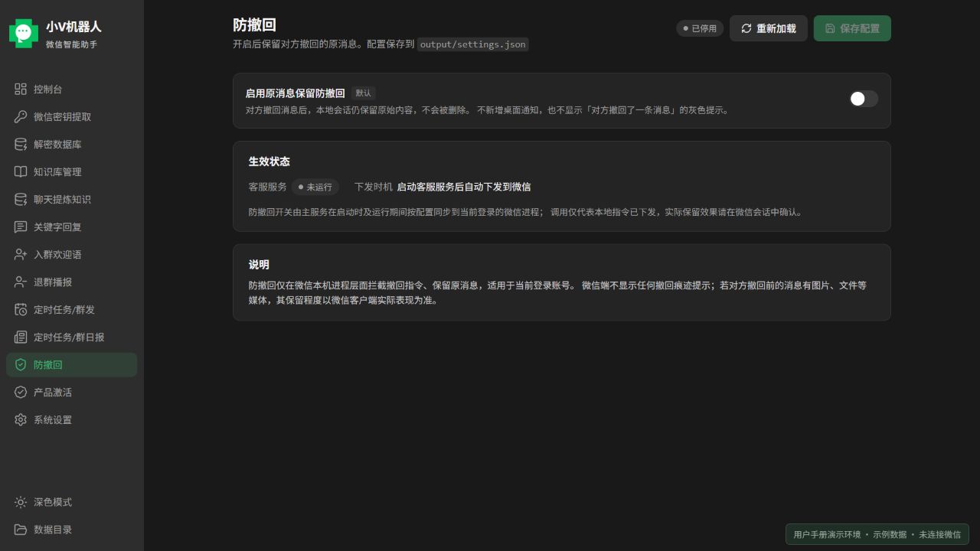Click the check badge icon for 产品激活
980x551 pixels.
tap(21, 392)
